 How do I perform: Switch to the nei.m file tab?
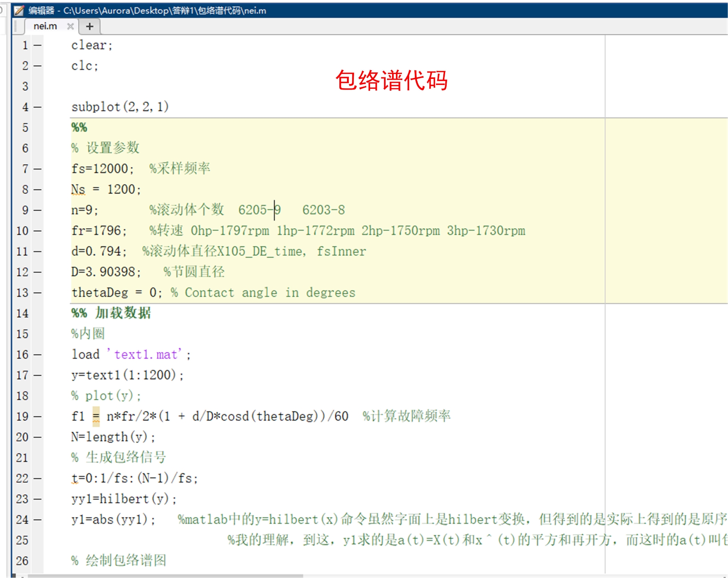[x=45, y=26]
